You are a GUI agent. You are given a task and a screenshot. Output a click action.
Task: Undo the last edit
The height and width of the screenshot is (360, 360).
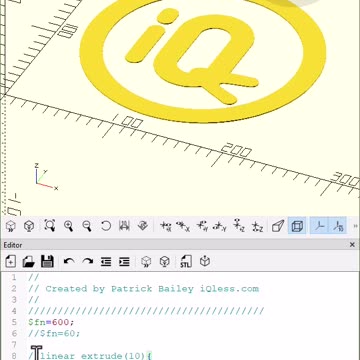point(69,262)
